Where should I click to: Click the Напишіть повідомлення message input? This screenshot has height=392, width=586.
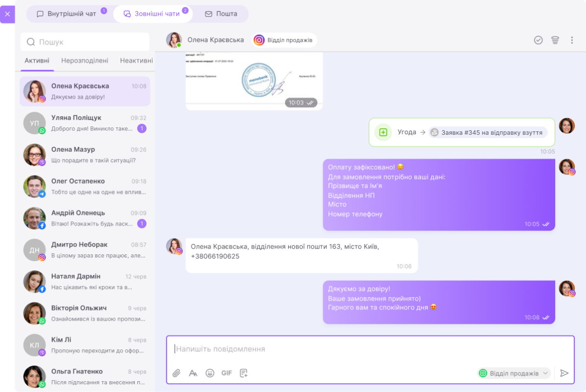pyautogui.click(x=370, y=349)
